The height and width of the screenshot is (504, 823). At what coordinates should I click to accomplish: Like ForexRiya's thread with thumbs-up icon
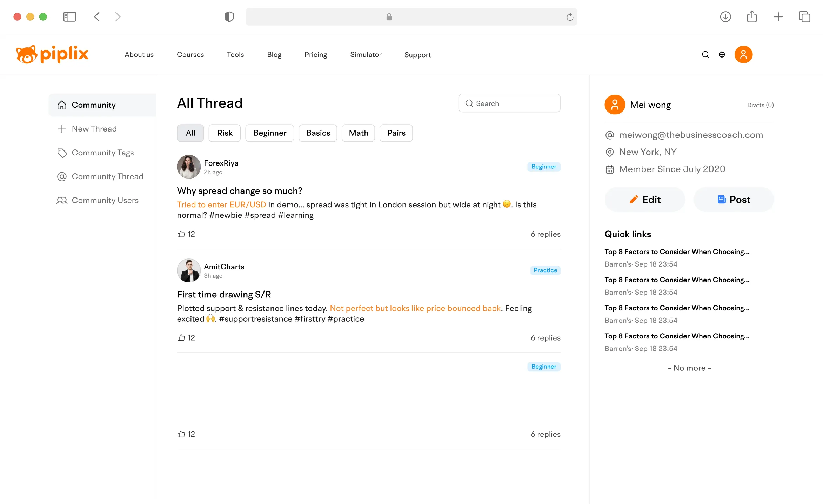point(181,234)
